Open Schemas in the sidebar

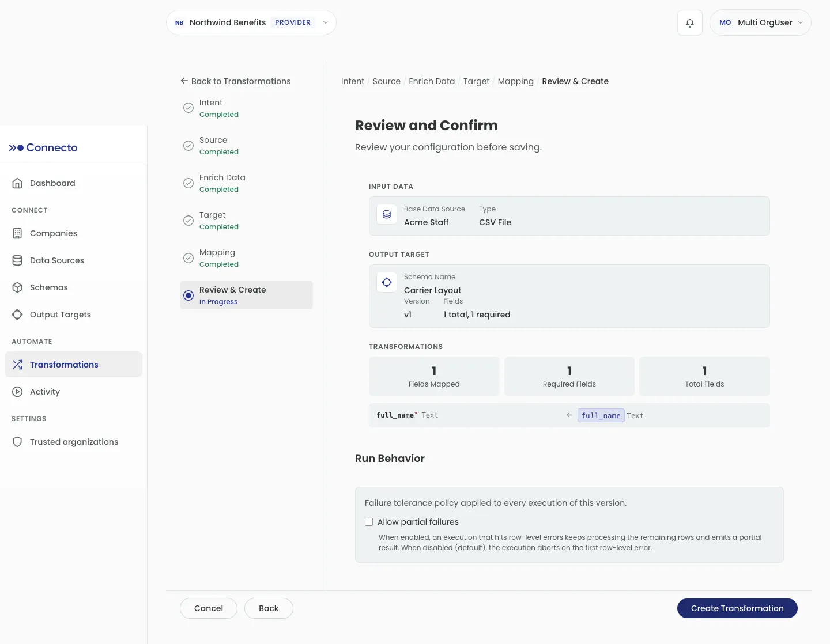73,287
